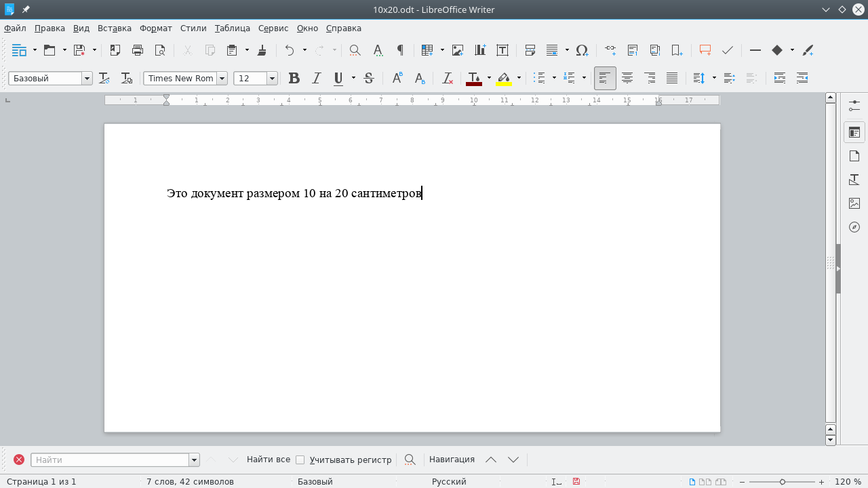Expand the Найти search history dropdown
868x488 pixels.
(x=195, y=460)
